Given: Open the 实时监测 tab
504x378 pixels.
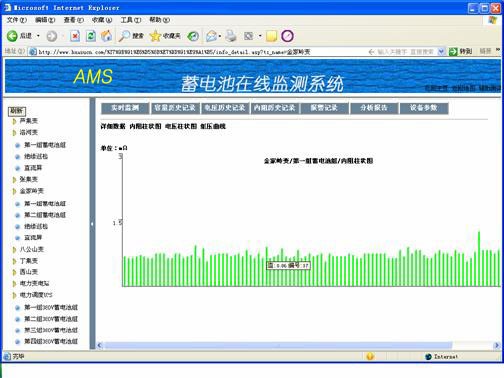Looking at the screenshot, I should pyautogui.click(x=125, y=108).
